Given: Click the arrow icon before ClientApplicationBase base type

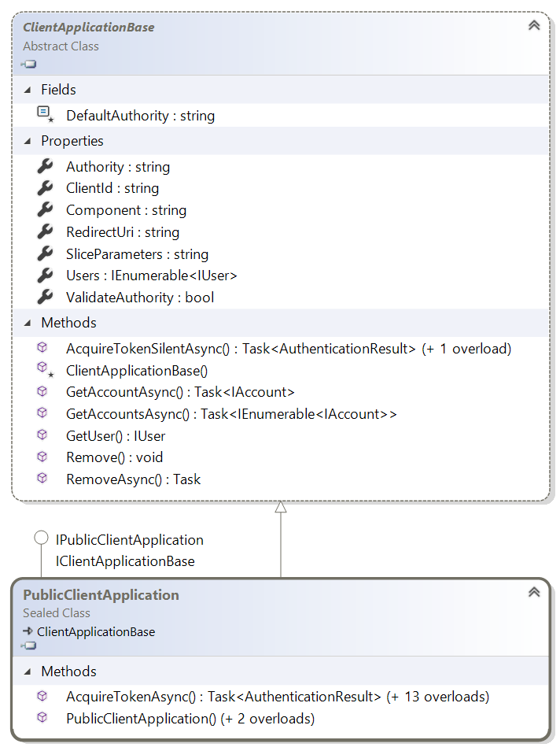Looking at the screenshot, I should coord(28,631).
